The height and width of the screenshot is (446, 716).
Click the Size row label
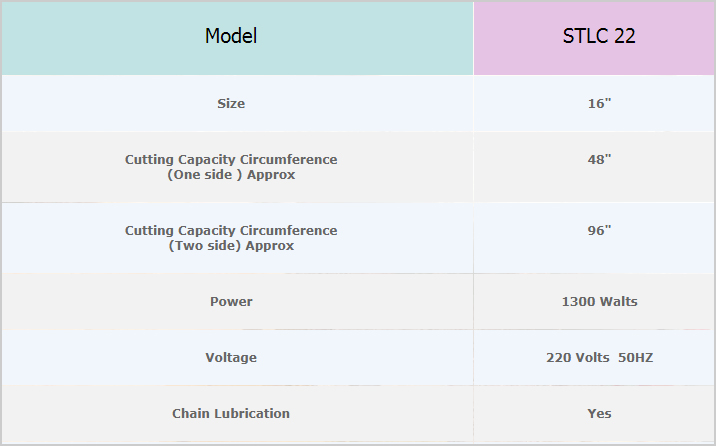tap(231, 104)
